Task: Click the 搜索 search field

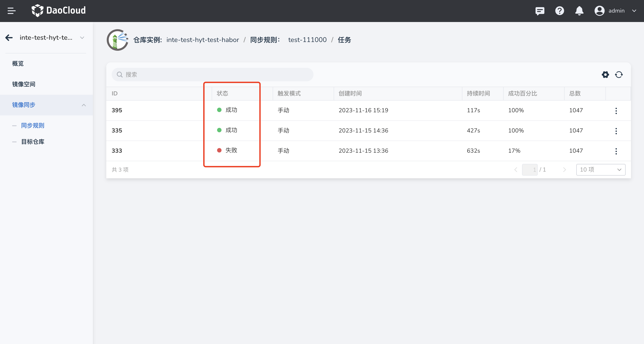Action: [213, 75]
